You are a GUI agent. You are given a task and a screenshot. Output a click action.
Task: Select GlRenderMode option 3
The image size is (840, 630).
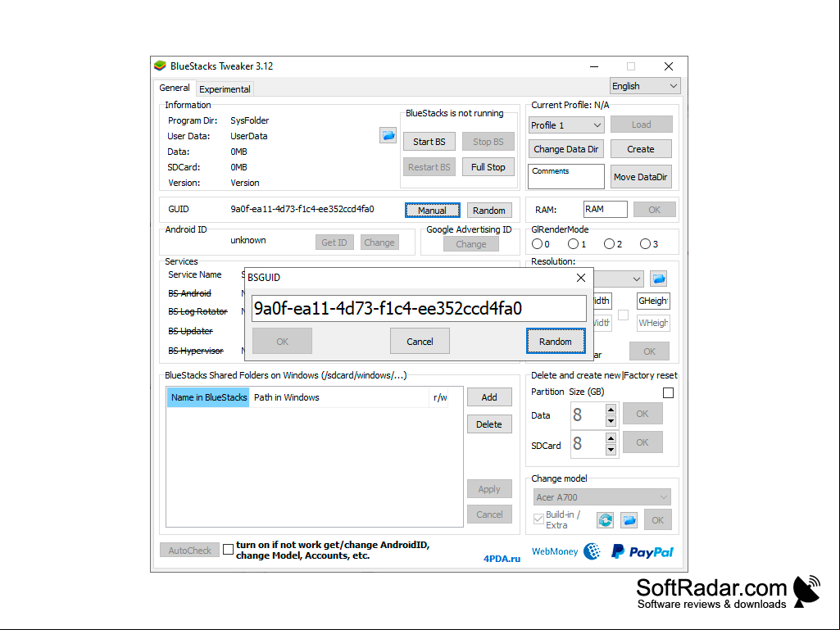[x=645, y=244]
